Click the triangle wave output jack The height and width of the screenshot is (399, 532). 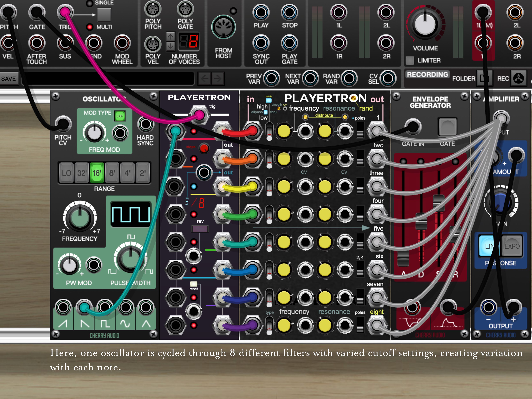146,307
